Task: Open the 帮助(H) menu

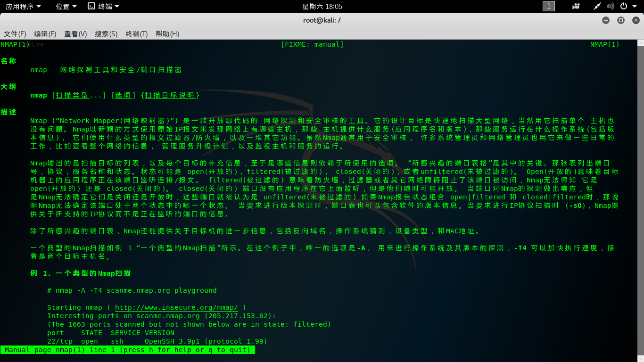Action: pyautogui.click(x=167, y=34)
